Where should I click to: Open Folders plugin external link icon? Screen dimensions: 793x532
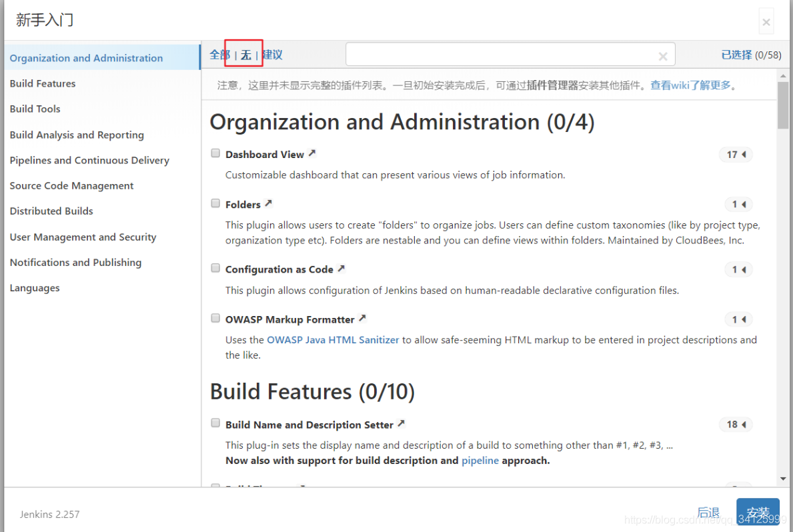pyautogui.click(x=269, y=203)
